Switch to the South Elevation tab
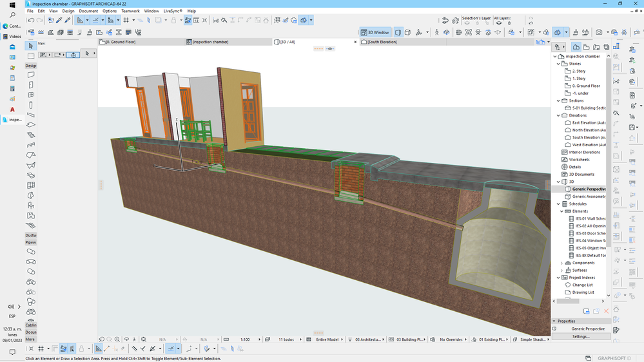The width and height of the screenshot is (644, 362). point(382,42)
